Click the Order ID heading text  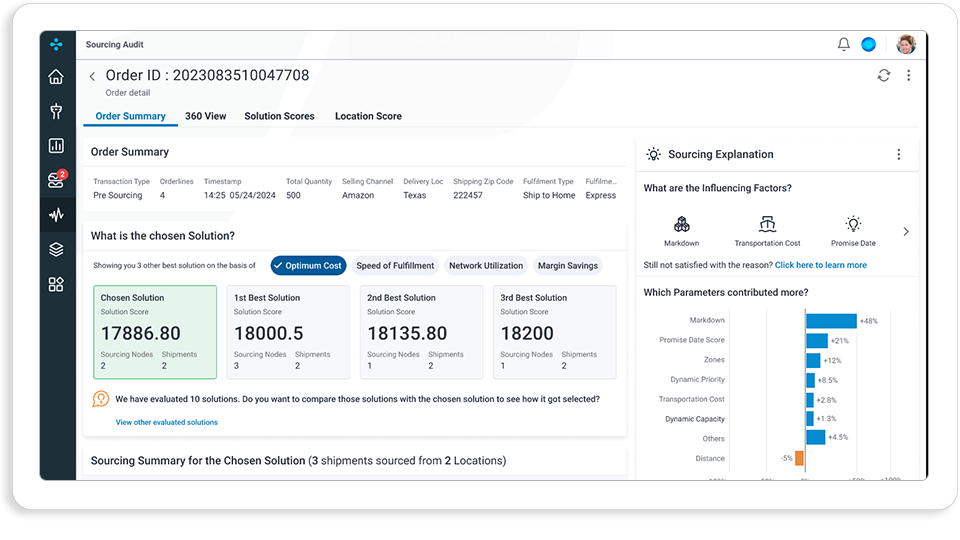pyautogui.click(x=207, y=75)
